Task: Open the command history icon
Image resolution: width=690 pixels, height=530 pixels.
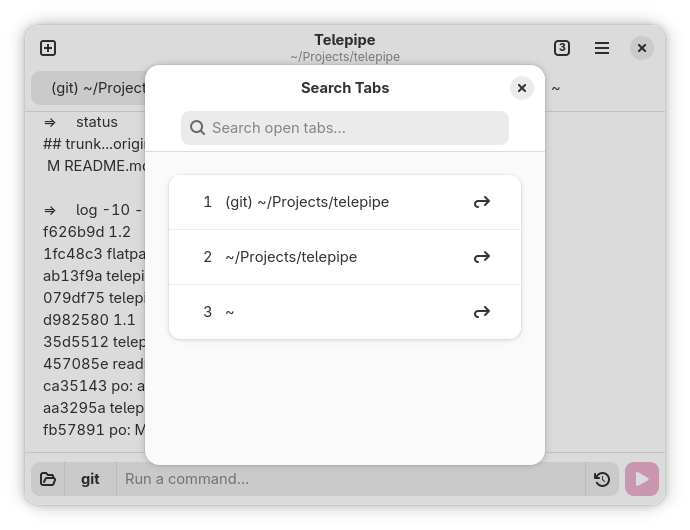Action: pos(602,479)
